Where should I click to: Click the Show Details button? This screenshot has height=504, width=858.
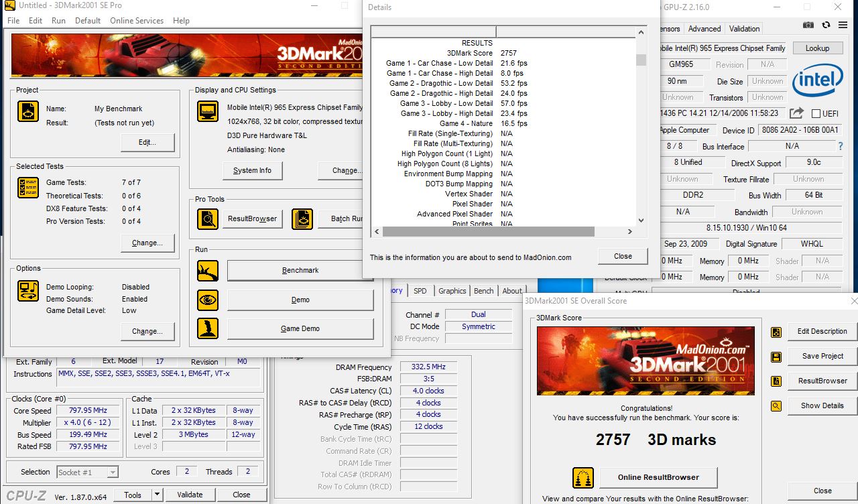click(x=822, y=406)
